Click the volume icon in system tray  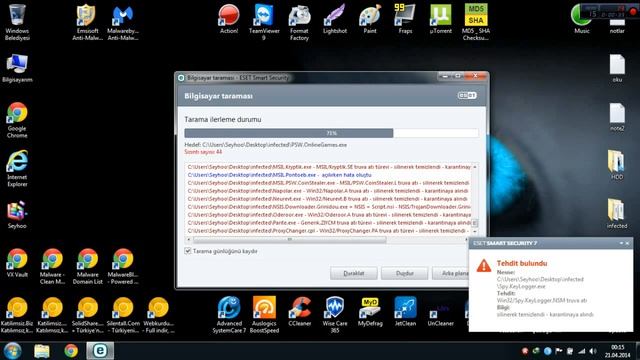(x=593, y=351)
